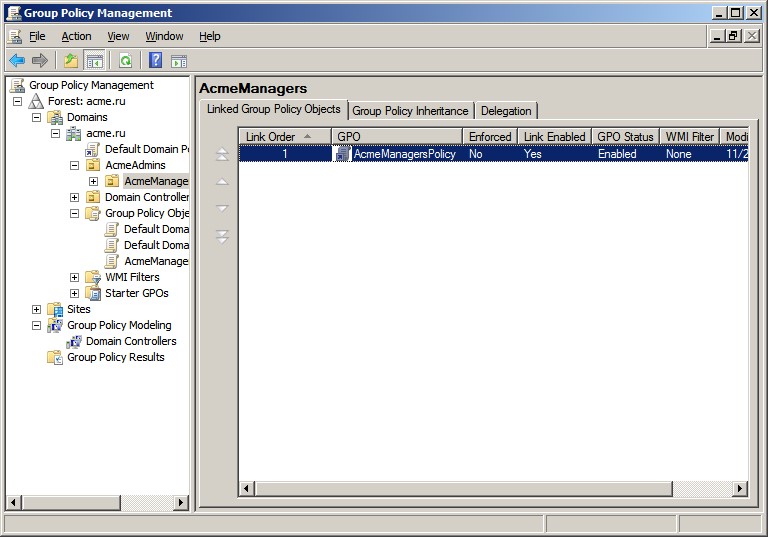Switch to the Delegation tab
Viewport: 768px width, 537px height.
pos(506,111)
